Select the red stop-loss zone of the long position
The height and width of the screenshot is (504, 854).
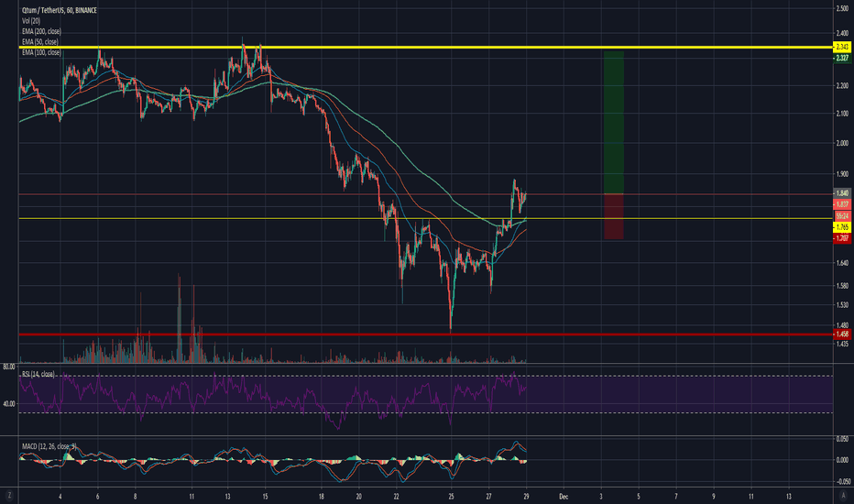614,216
